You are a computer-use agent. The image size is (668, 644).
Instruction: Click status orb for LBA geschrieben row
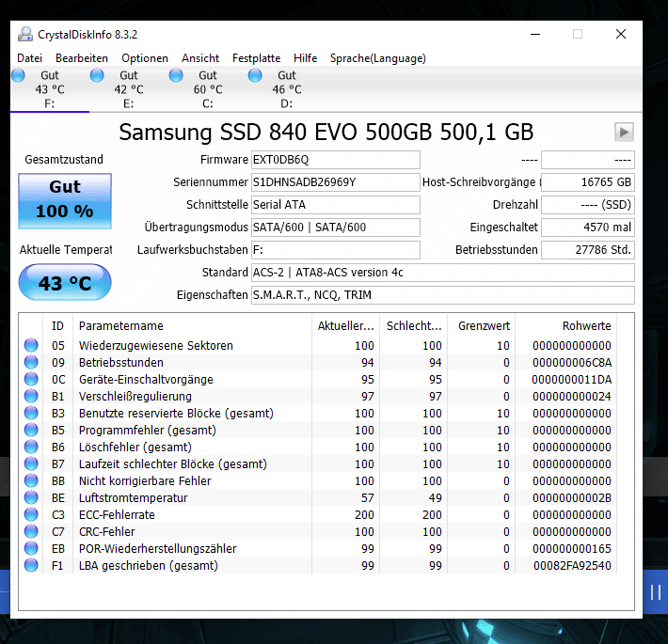[x=31, y=565]
